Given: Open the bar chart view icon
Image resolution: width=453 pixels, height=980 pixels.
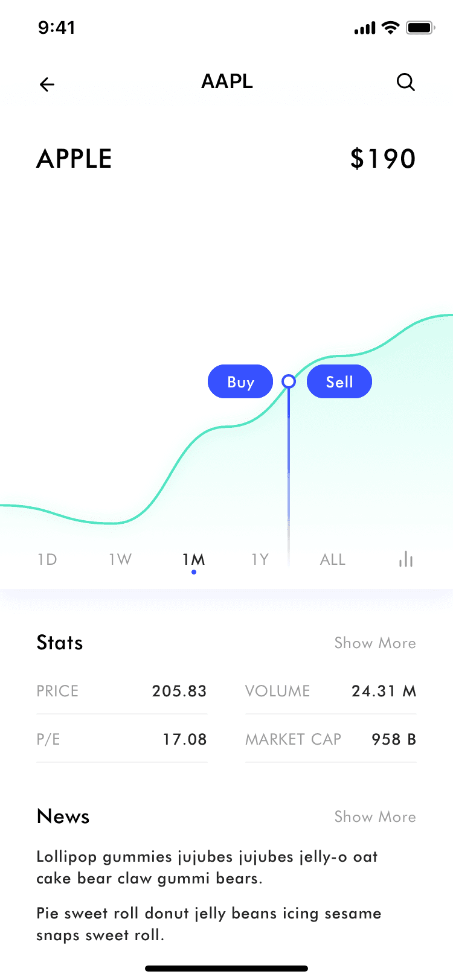Looking at the screenshot, I should point(406,559).
